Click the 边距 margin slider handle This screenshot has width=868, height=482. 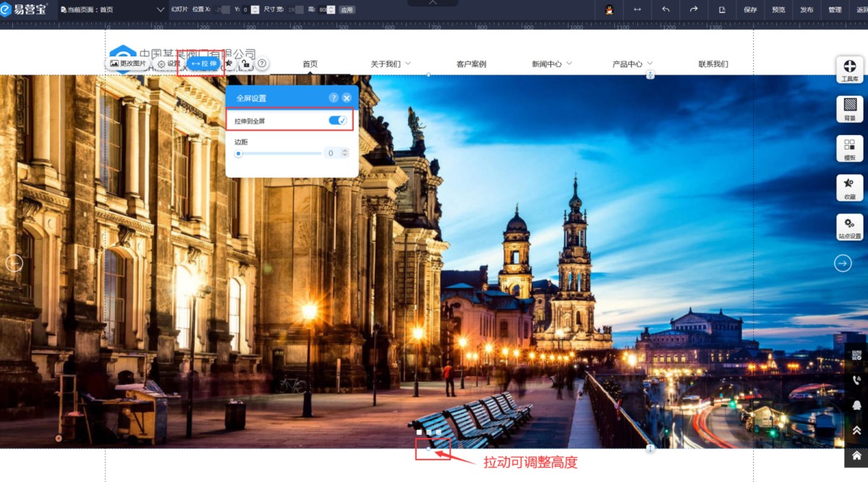(239, 153)
